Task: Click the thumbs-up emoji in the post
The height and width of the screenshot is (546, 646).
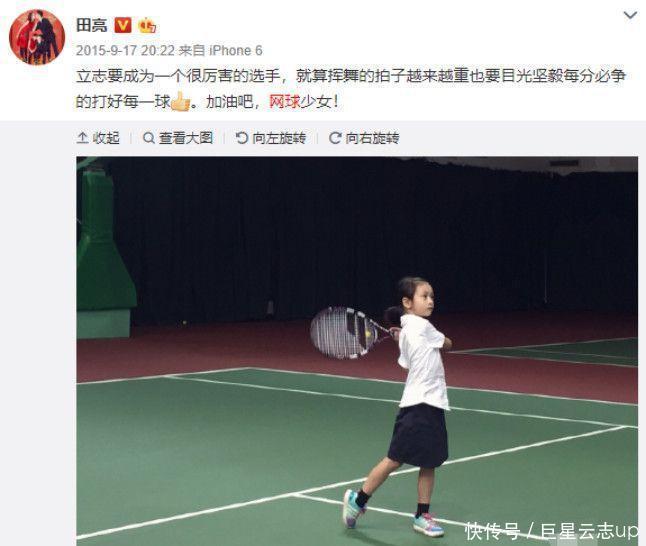Action: pos(180,101)
